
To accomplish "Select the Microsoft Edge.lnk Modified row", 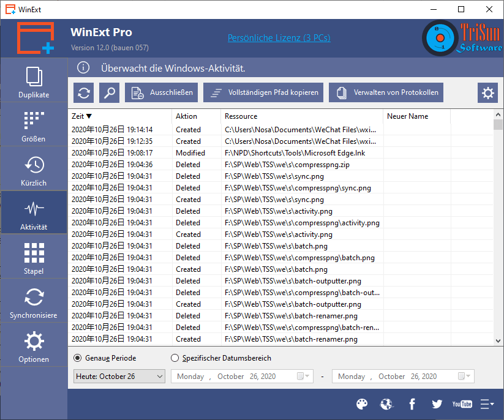I will [x=280, y=153].
